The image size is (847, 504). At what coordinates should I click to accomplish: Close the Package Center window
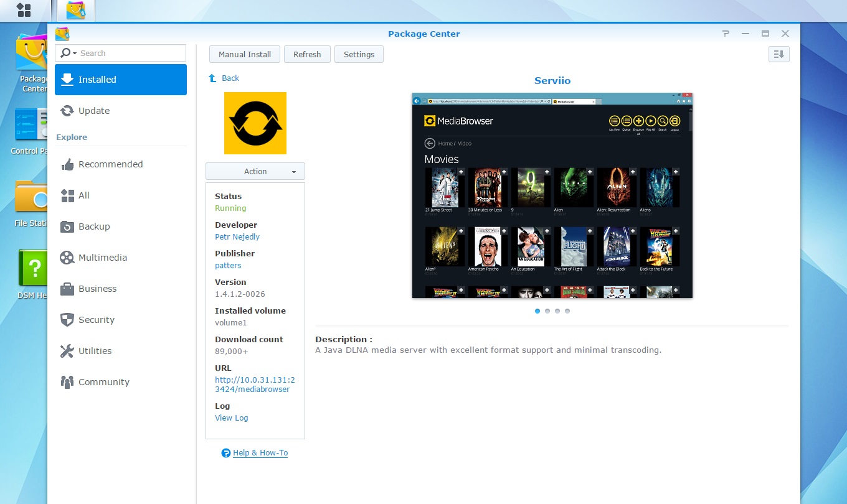785,34
